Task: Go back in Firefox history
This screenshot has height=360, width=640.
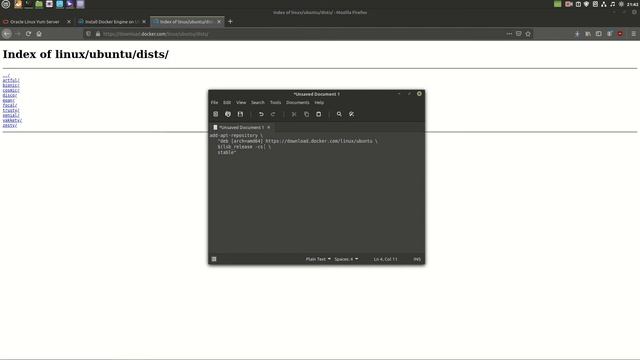Action: tap(7, 34)
